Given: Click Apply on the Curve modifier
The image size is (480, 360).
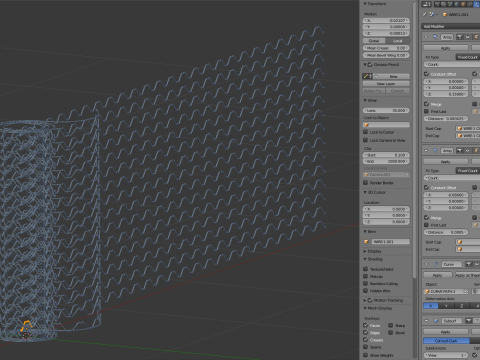Looking at the screenshot, I should [437, 275].
